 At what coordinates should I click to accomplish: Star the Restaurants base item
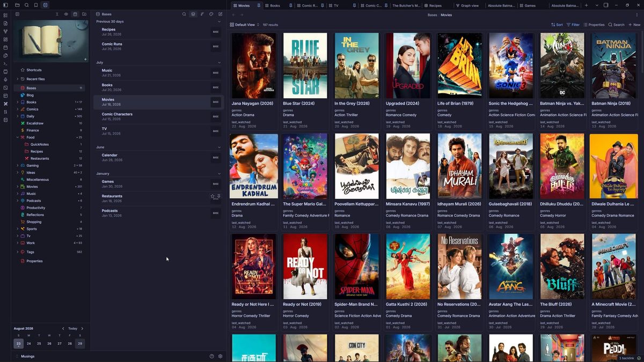(x=213, y=196)
